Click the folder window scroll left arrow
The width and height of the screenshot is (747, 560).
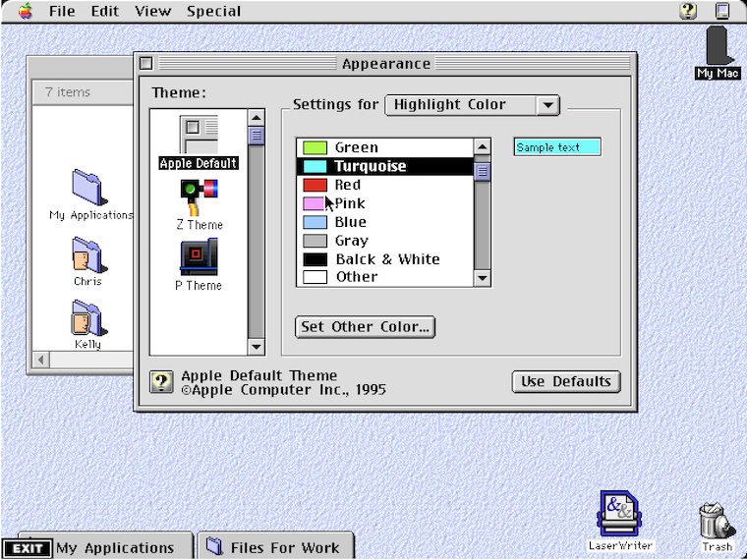(x=41, y=360)
